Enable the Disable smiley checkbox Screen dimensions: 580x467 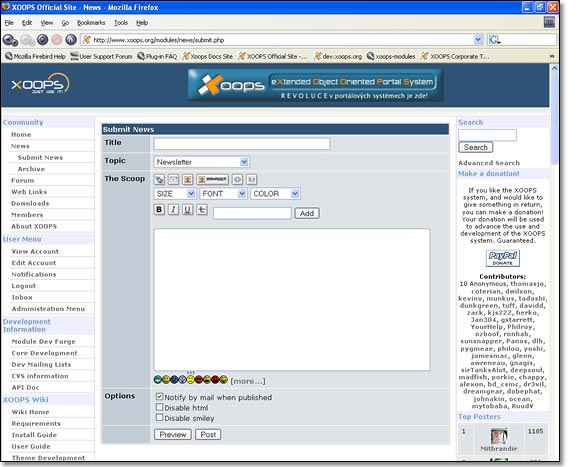159,417
